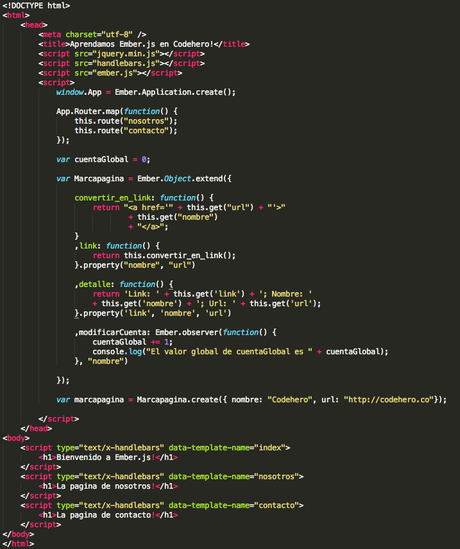Click the closing </html> tag
The height and width of the screenshot is (549, 460).
(18, 544)
